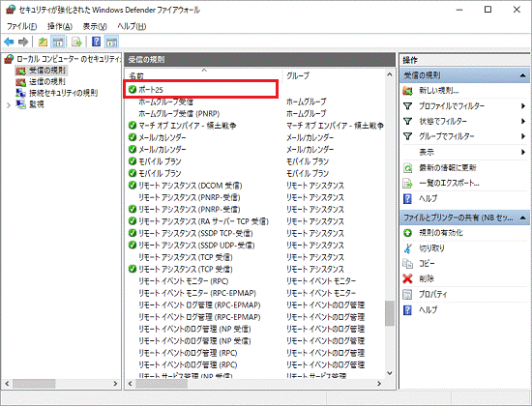
Task: Toggle the show/hide action pane icon
Action: (x=111, y=43)
